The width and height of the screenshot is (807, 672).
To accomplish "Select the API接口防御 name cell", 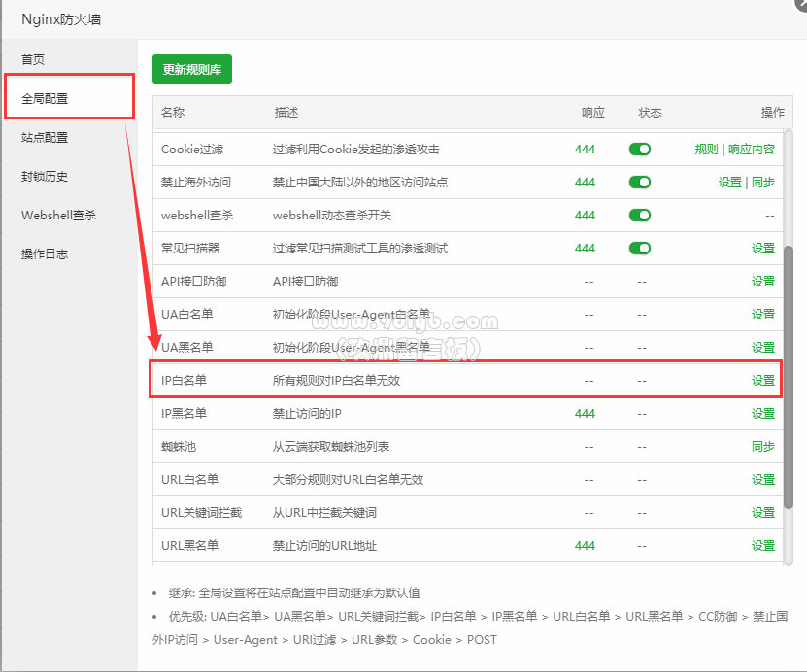I will (193, 281).
